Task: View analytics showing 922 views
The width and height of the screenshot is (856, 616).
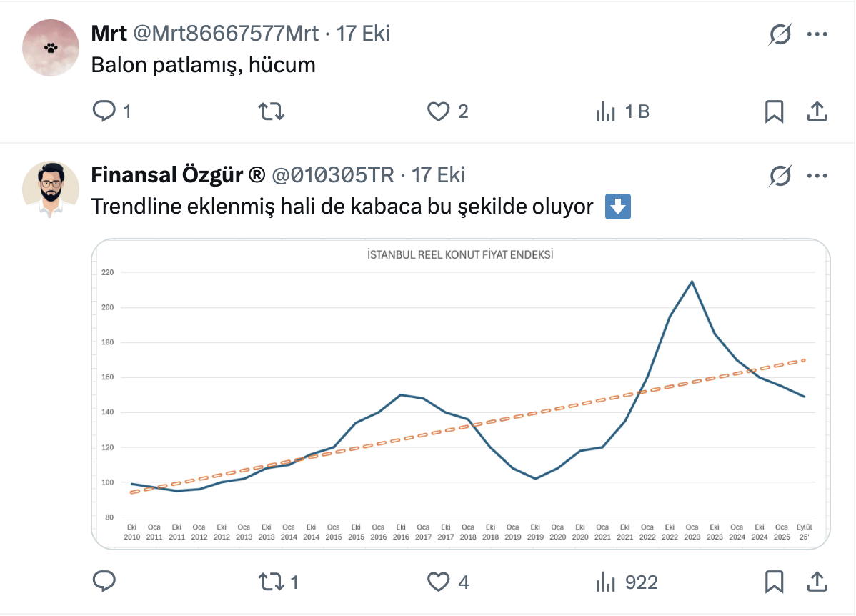Action: [x=606, y=582]
